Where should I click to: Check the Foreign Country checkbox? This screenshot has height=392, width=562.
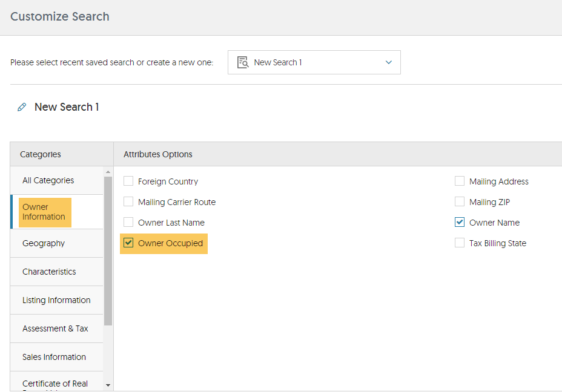point(128,181)
